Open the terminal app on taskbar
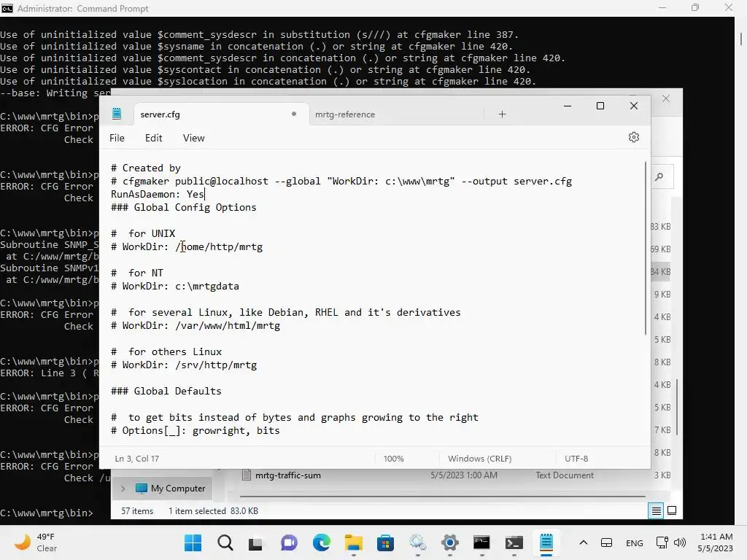 click(514, 542)
